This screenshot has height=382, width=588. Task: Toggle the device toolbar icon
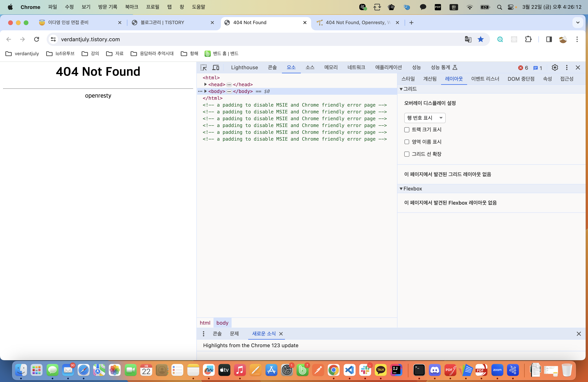click(x=216, y=67)
